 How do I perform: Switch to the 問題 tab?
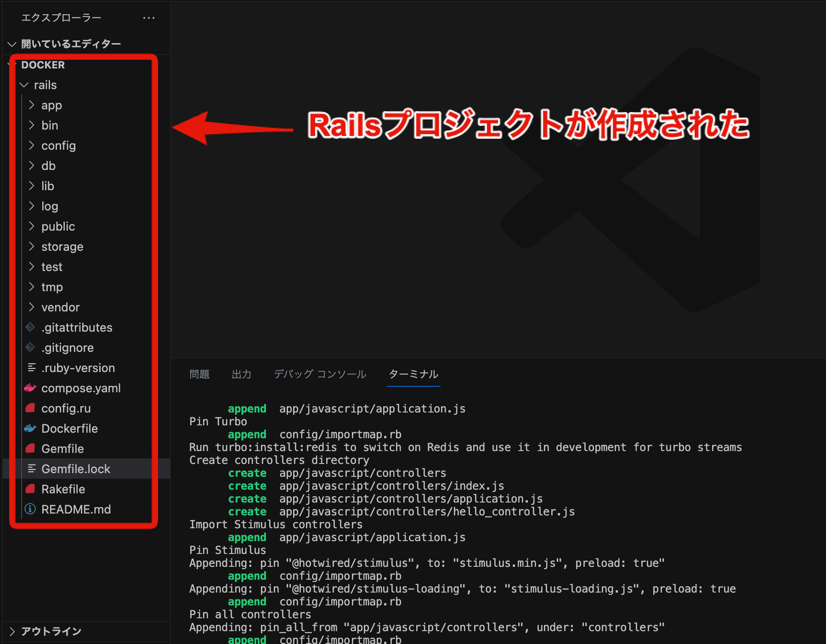click(x=199, y=374)
